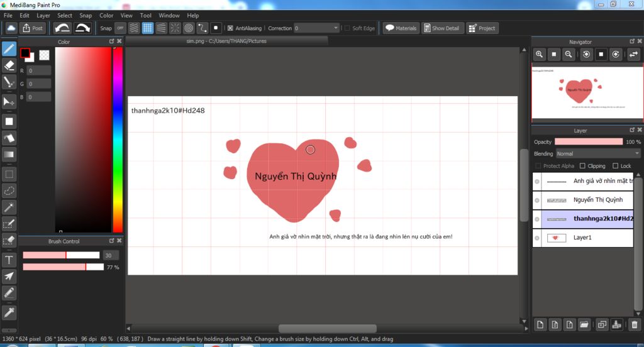Select the Eyedropper tool
Image resolution: width=644 pixels, height=347 pixels.
pos(9,313)
